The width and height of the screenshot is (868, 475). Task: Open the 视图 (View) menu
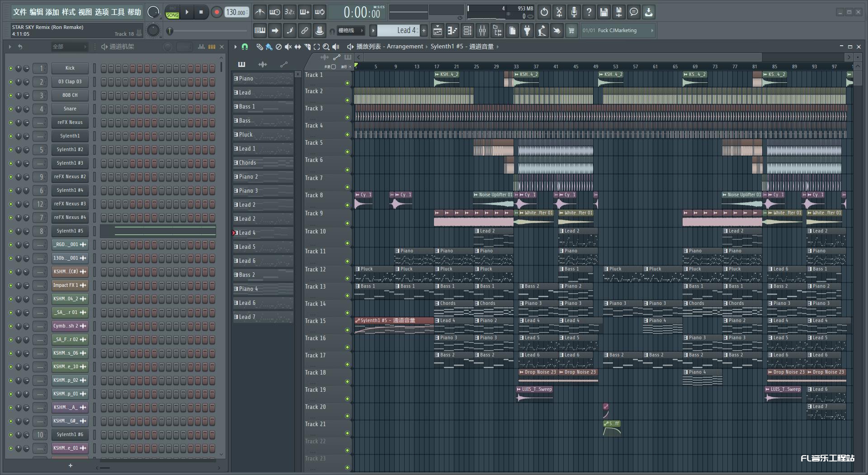(85, 12)
